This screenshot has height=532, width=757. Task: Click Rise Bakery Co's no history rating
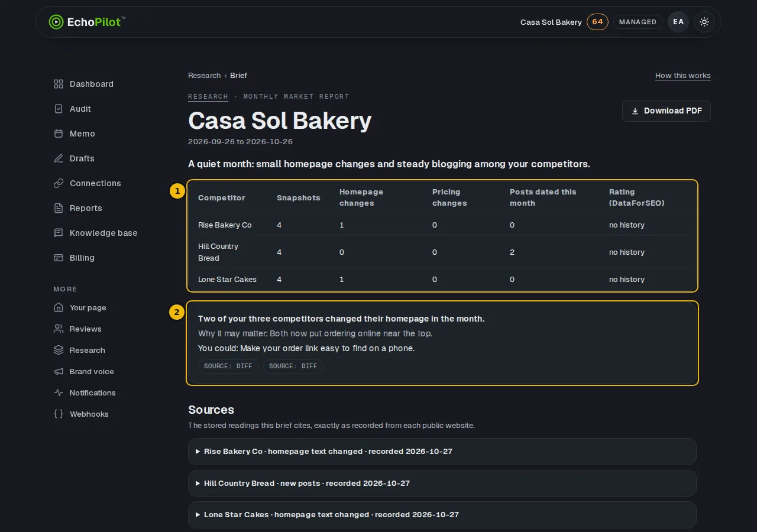627,225
